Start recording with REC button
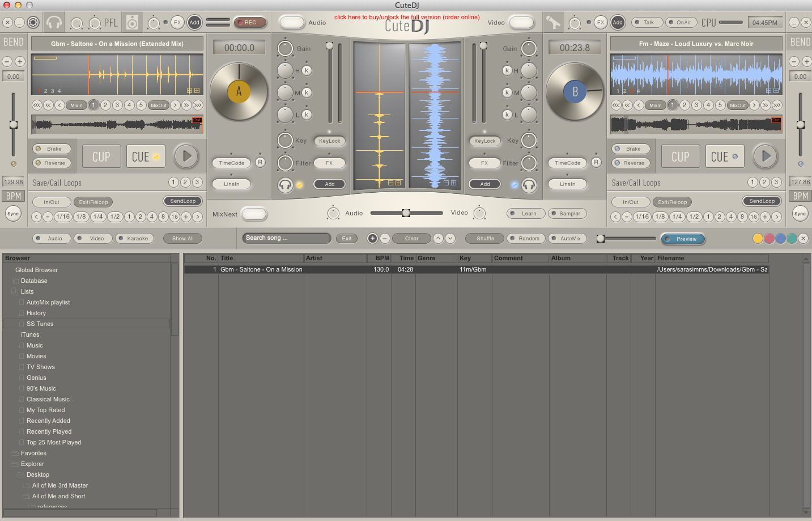 pos(250,23)
